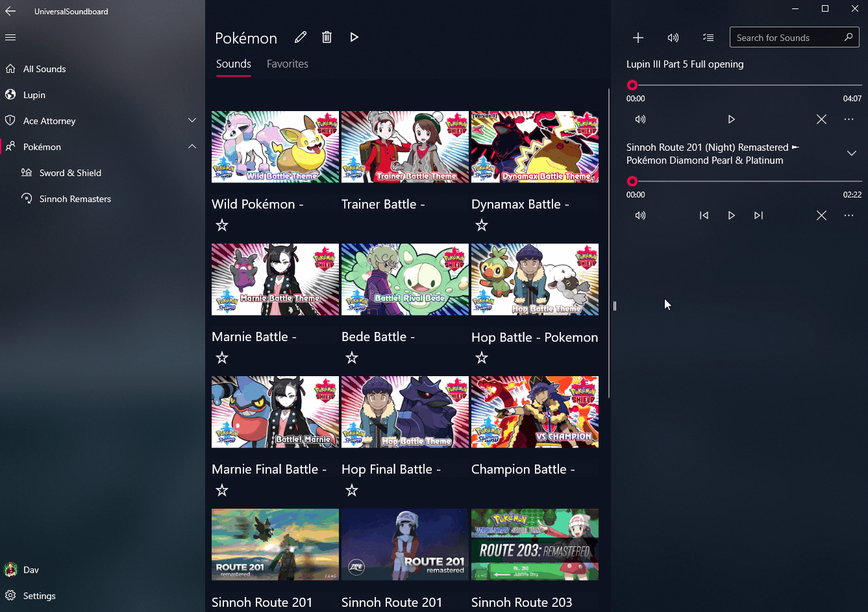Viewport: 868px width, 612px height.
Task: Toggle favorite star for Marnie Battle
Action: [222, 358]
